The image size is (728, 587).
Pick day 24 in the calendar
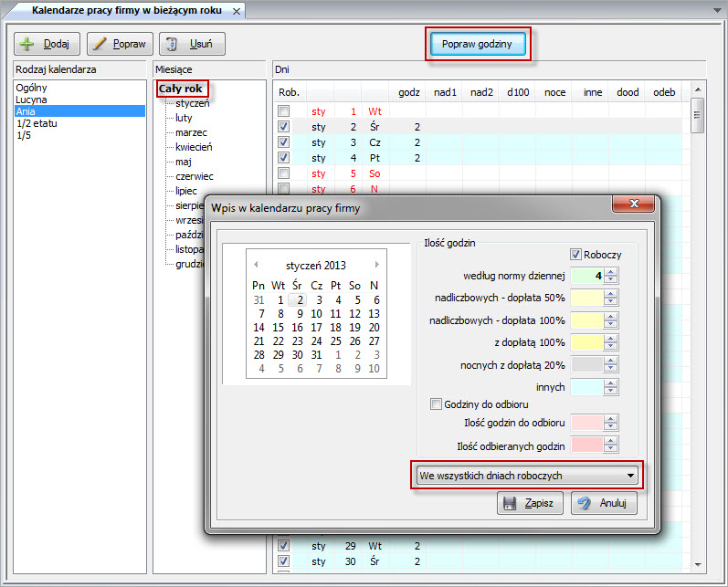(x=316, y=341)
